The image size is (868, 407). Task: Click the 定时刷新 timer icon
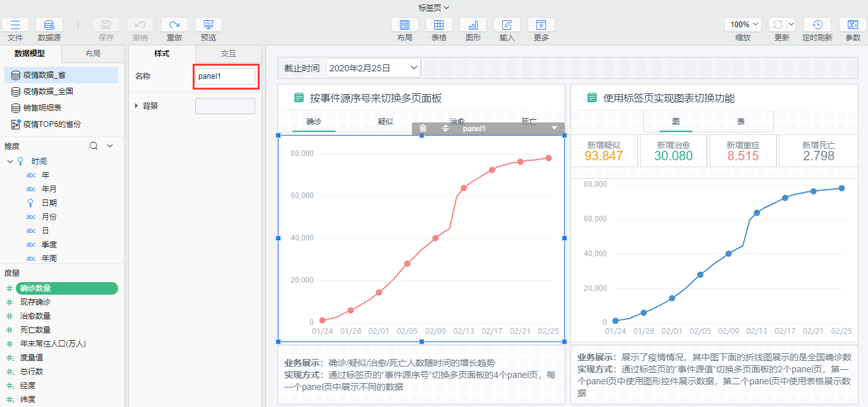tap(817, 25)
